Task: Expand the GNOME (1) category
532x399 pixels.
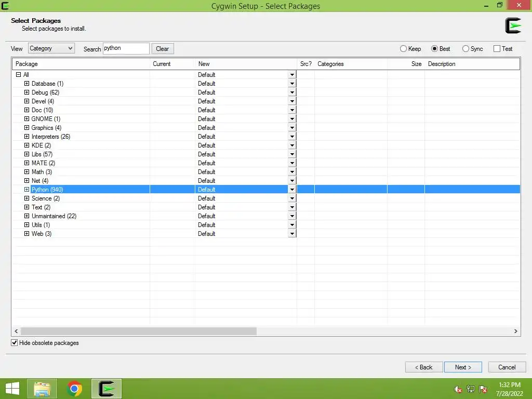Action: [27, 119]
